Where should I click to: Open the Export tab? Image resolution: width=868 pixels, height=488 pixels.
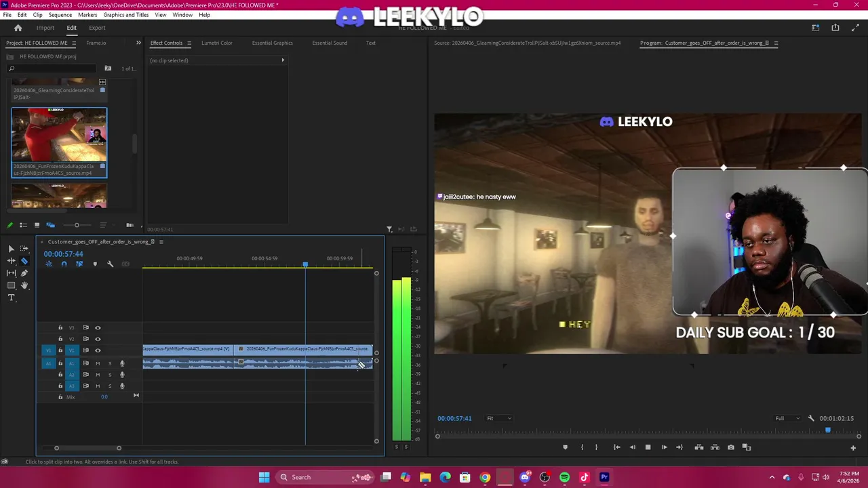click(97, 28)
